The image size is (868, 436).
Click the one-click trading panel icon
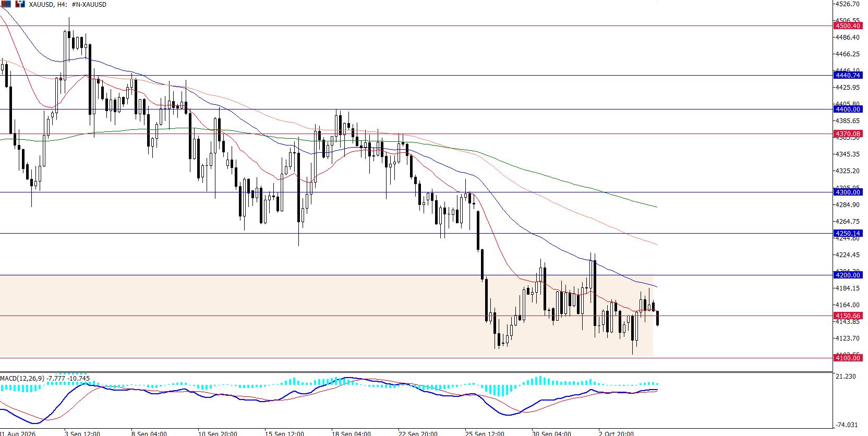(x=6, y=4)
